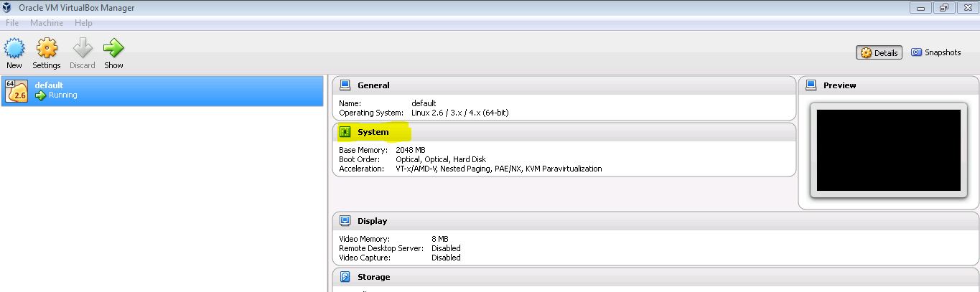Click the General section monitor icon
The width and height of the screenshot is (980, 292).
pyautogui.click(x=345, y=85)
